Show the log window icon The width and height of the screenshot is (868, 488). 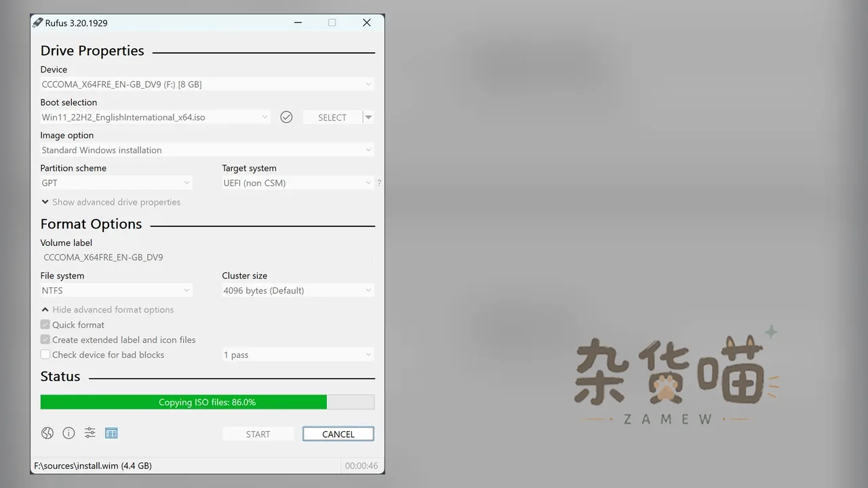(x=112, y=433)
